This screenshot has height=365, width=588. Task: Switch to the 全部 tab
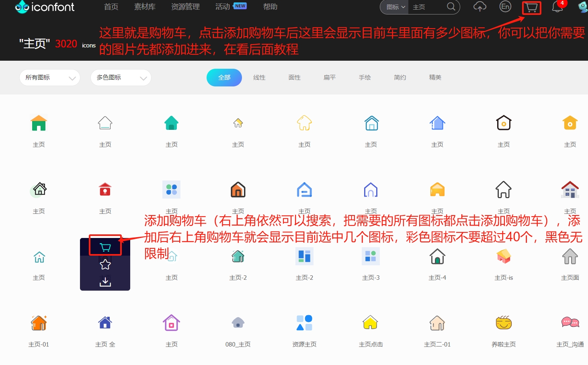point(224,77)
